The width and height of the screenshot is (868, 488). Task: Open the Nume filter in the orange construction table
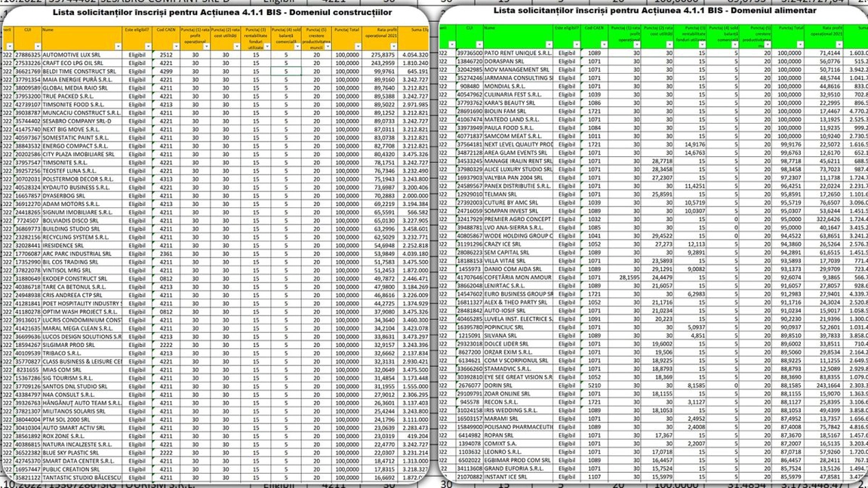tap(117, 47)
